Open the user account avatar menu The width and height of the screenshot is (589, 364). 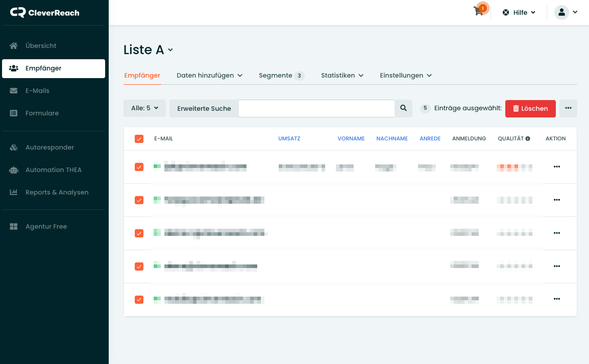561,12
